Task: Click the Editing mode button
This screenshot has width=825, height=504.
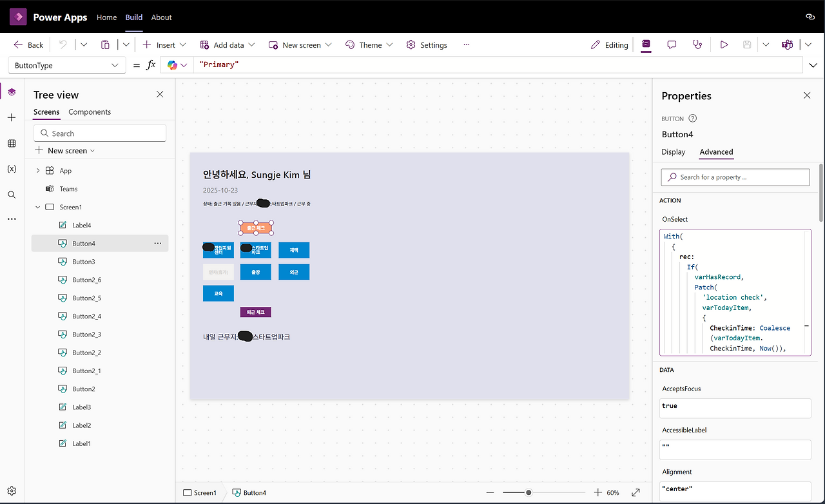Action: point(609,44)
